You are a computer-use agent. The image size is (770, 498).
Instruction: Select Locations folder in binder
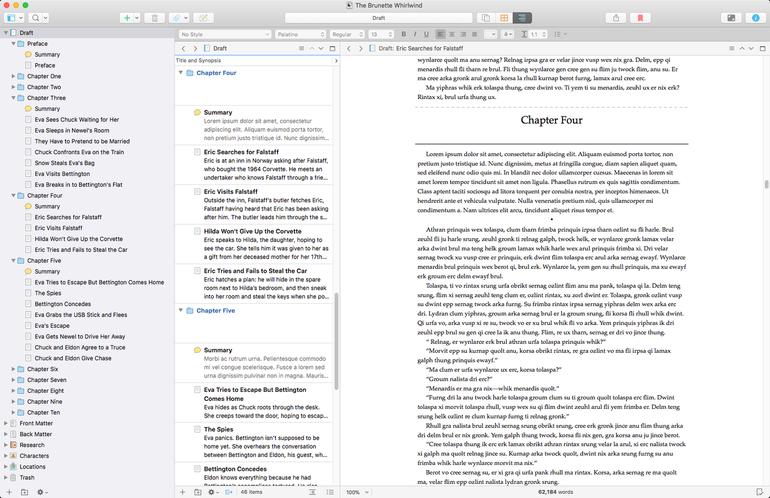pos(32,466)
